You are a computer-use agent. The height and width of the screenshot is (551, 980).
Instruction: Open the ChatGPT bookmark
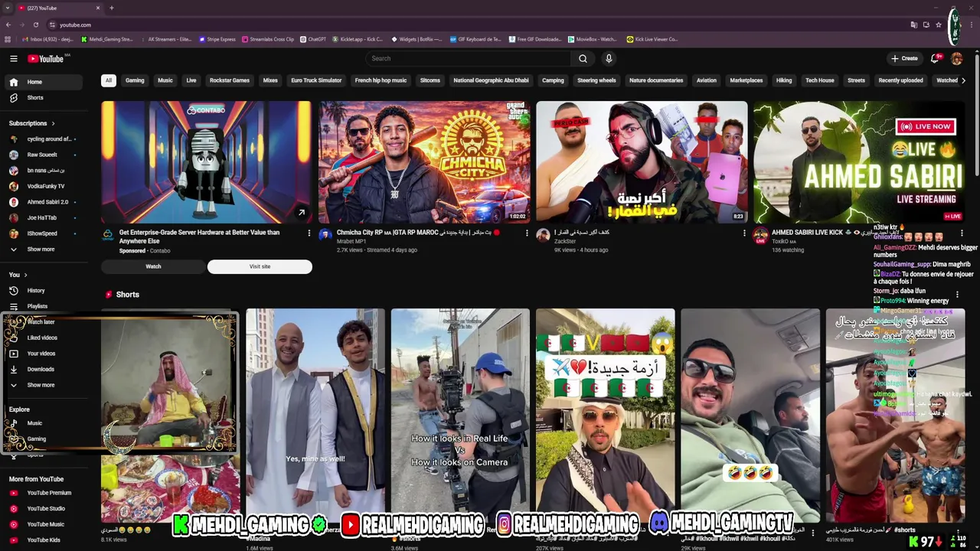(x=313, y=39)
